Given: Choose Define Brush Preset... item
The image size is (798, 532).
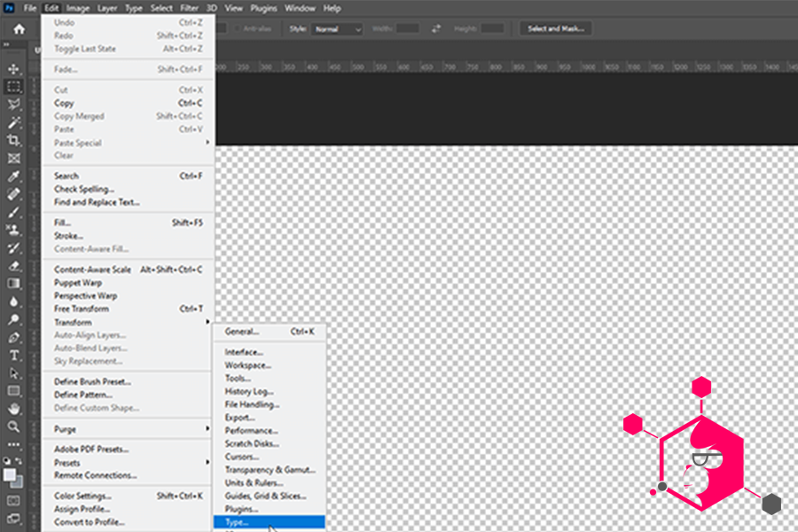Looking at the screenshot, I should click(128, 381).
